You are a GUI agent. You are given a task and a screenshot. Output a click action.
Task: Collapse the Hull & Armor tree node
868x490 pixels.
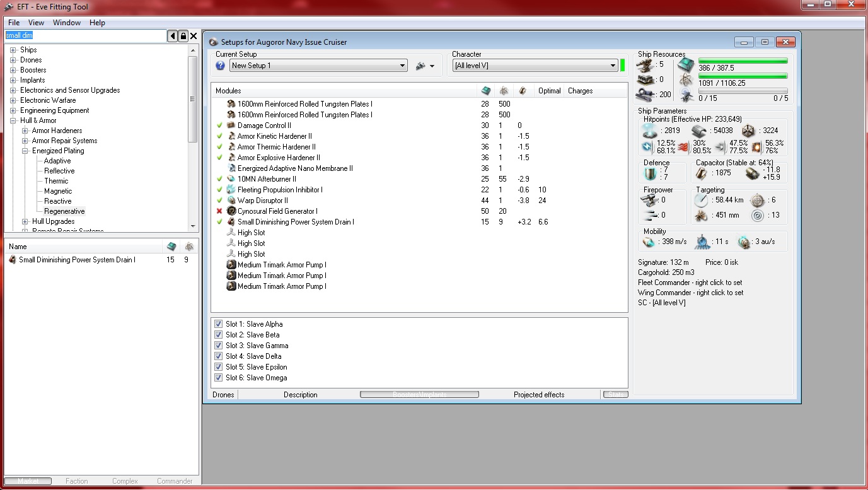[13, 120]
